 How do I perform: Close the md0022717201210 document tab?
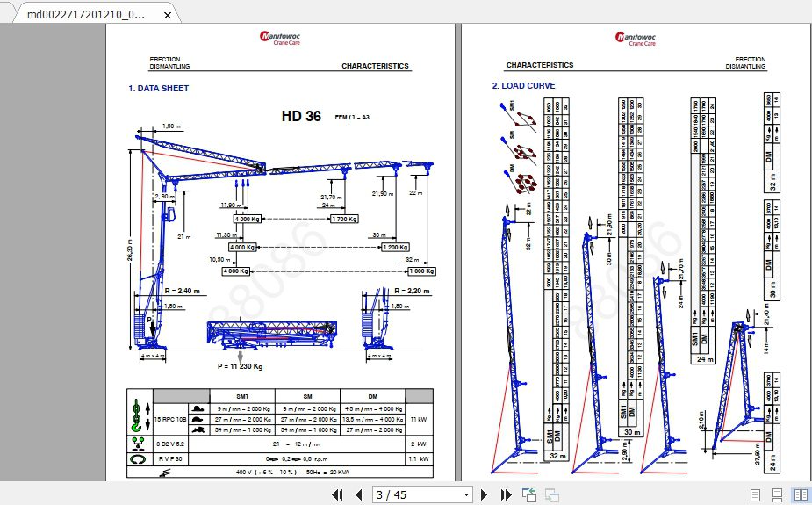pos(168,15)
